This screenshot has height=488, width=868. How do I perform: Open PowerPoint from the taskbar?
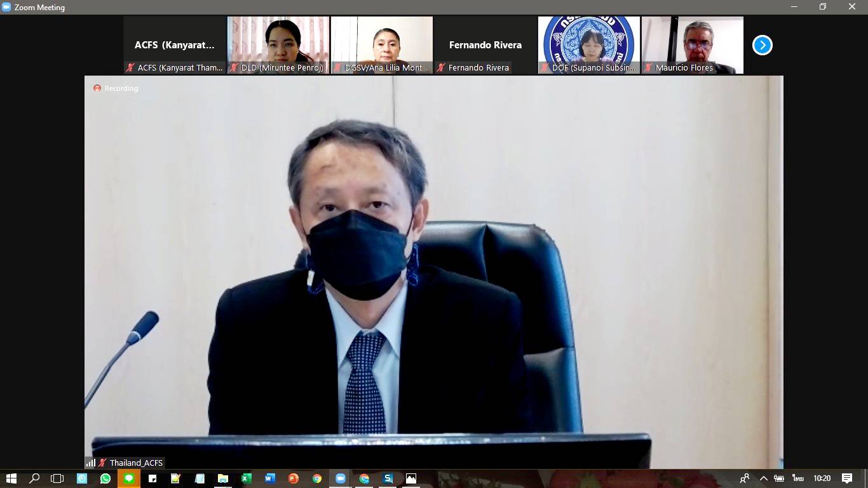294,478
